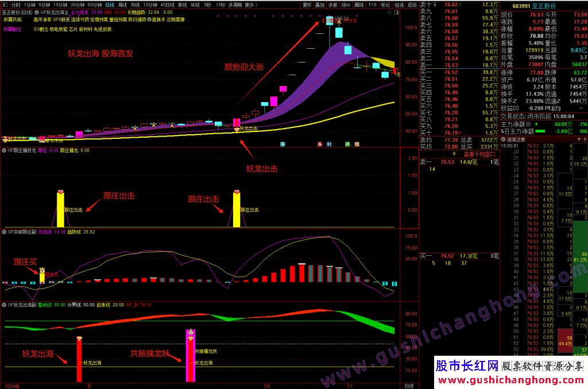Viewport: 588px width, 389px height.
Task: Click the 买十 level row 76.19
Action: 459,133
